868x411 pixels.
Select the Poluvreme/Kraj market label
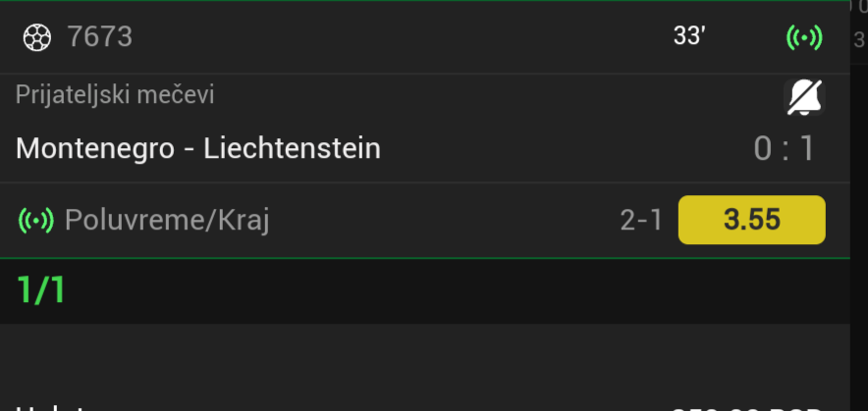(167, 221)
